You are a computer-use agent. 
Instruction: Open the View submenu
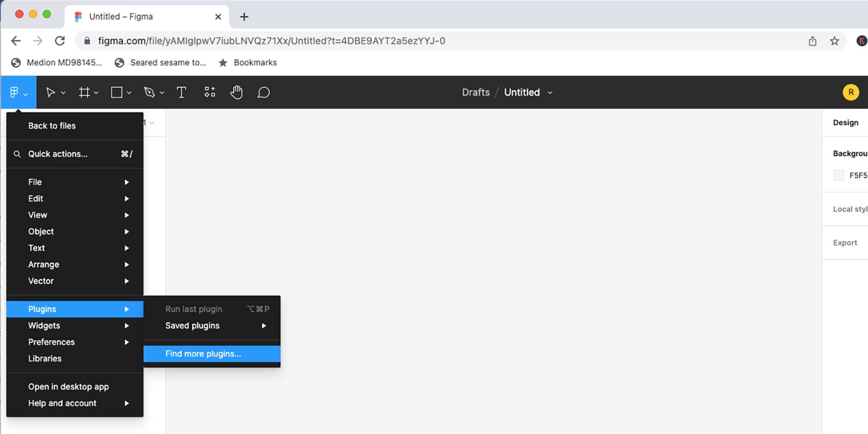75,215
